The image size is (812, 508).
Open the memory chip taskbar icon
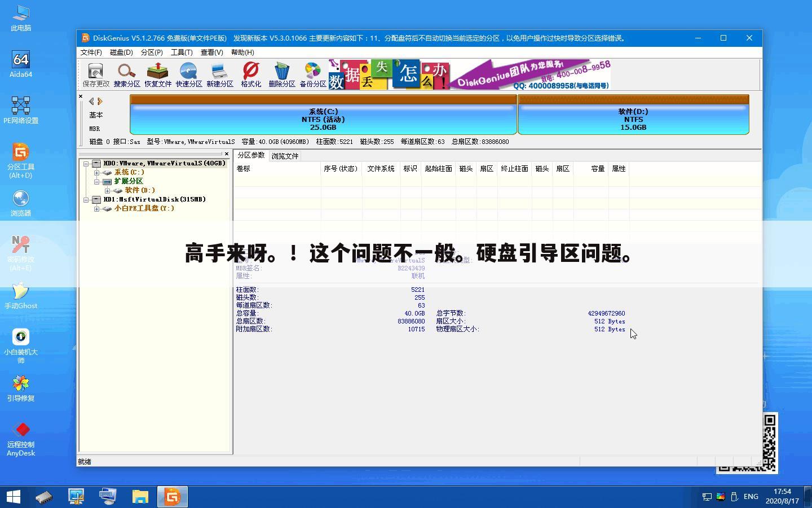click(x=44, y=497)
